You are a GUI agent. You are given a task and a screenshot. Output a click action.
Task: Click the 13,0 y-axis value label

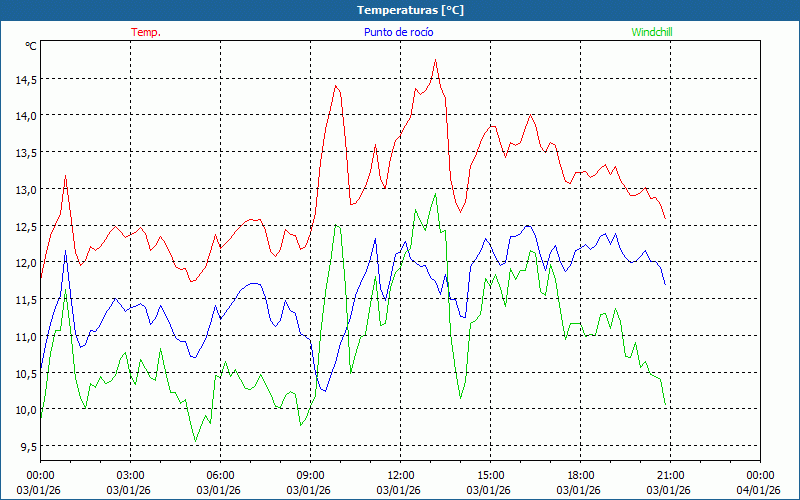24,189
